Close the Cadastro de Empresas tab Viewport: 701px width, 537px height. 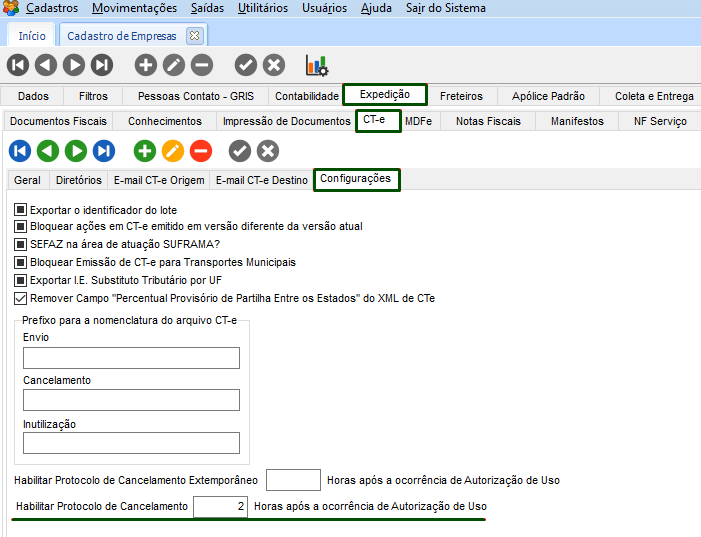click(194, 35)
